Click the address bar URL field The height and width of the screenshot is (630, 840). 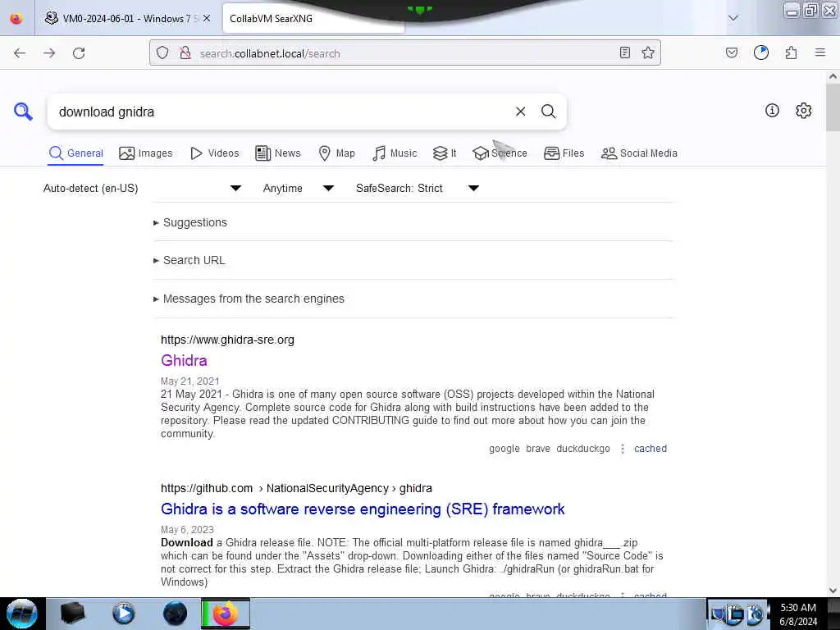pos(404,53)
